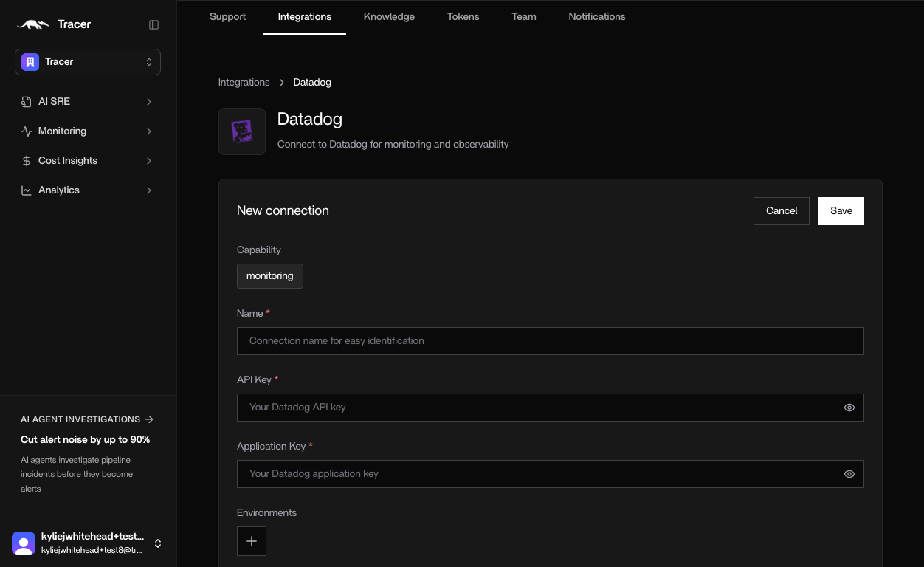The width and height of the screenshot is (924, 567).
Task: Open the Tokens tab
Action: (463, 16)
